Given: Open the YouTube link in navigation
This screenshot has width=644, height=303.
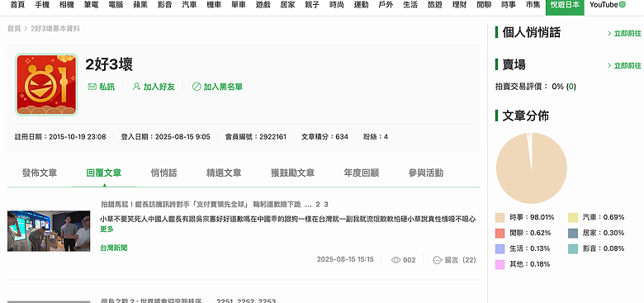Looking at the screenshot, I should (x=604, y=5).
